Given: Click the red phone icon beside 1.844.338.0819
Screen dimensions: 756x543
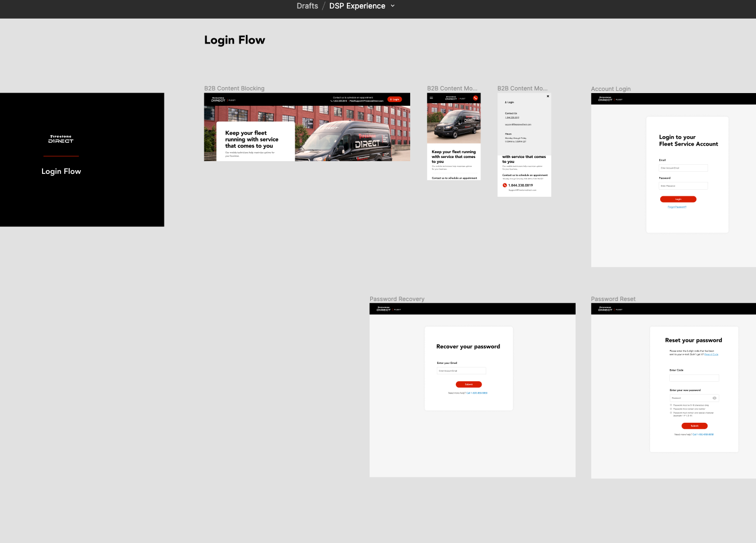Looking at the screenshot, I should (x=505, y=185).
